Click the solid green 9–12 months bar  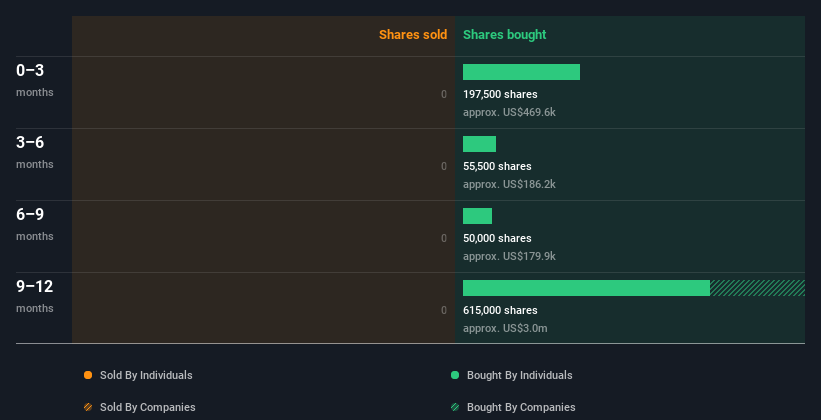586,288
